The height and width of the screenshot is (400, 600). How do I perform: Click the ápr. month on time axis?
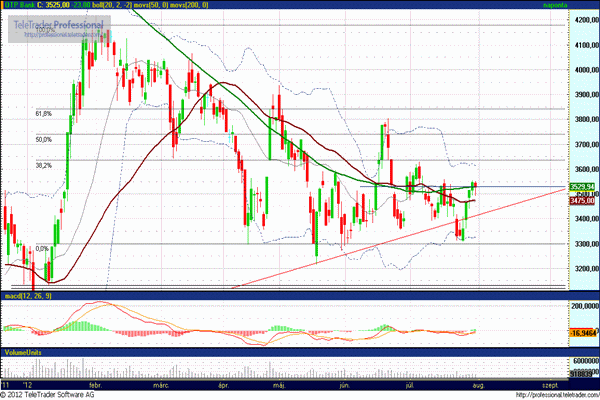(224, 385)
